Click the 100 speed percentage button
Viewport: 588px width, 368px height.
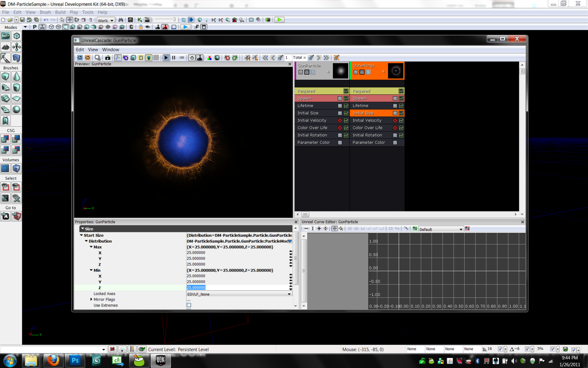[x=182, y=58]
